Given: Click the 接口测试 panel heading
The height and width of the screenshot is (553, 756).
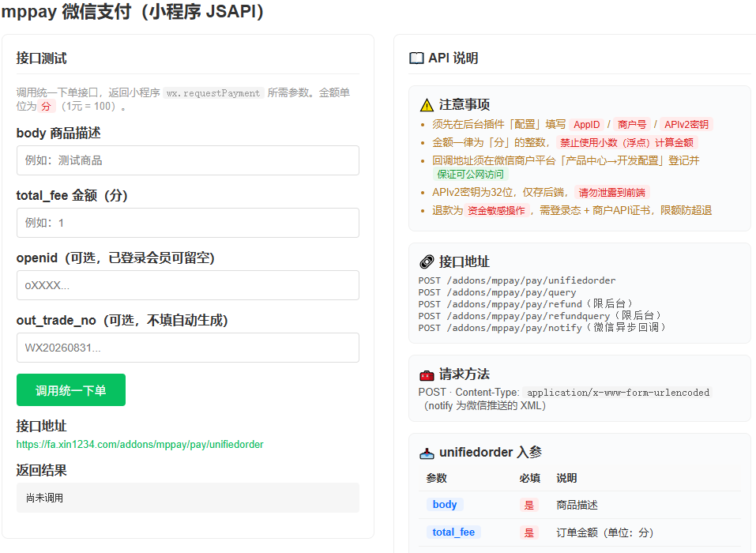Looking at the screenshot, I should (x=41, y=58).
